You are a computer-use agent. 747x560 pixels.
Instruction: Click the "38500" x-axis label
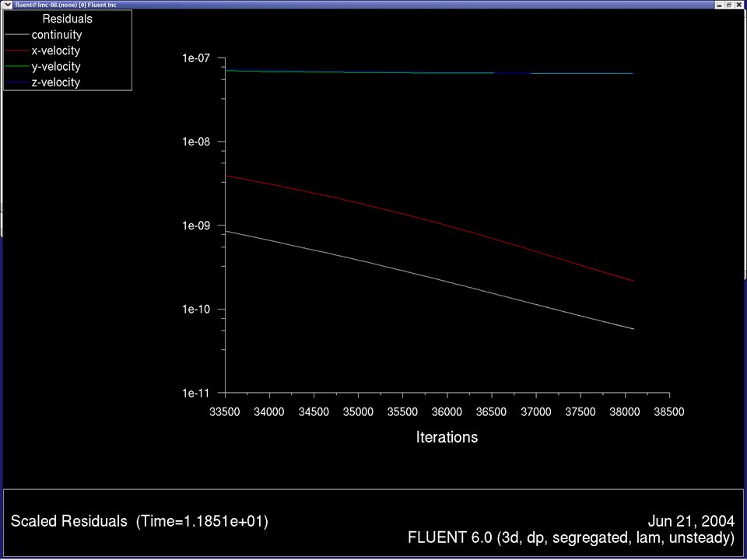pos(669,412)
